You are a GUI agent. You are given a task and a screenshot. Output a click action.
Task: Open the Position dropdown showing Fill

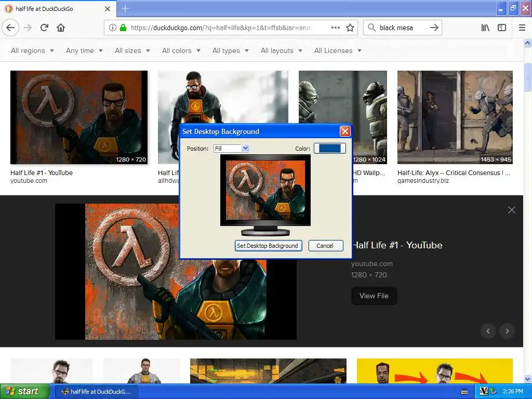[231, 148]
